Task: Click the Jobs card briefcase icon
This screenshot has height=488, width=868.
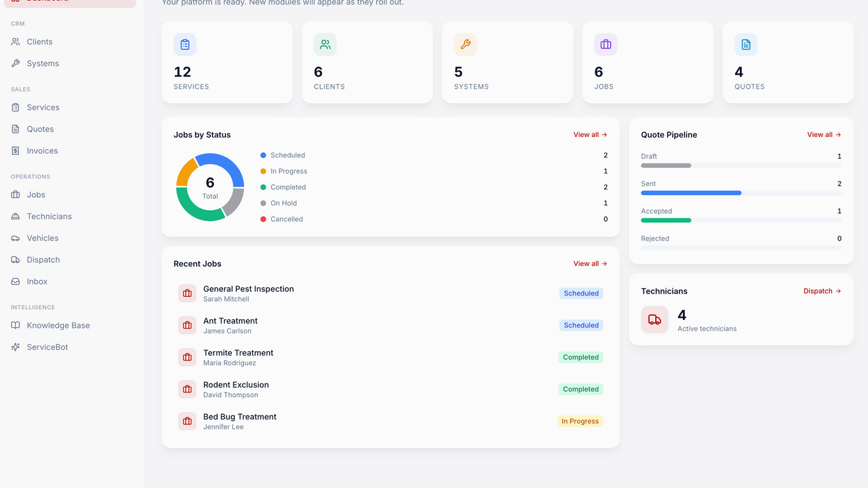Action: pos(606,45)
